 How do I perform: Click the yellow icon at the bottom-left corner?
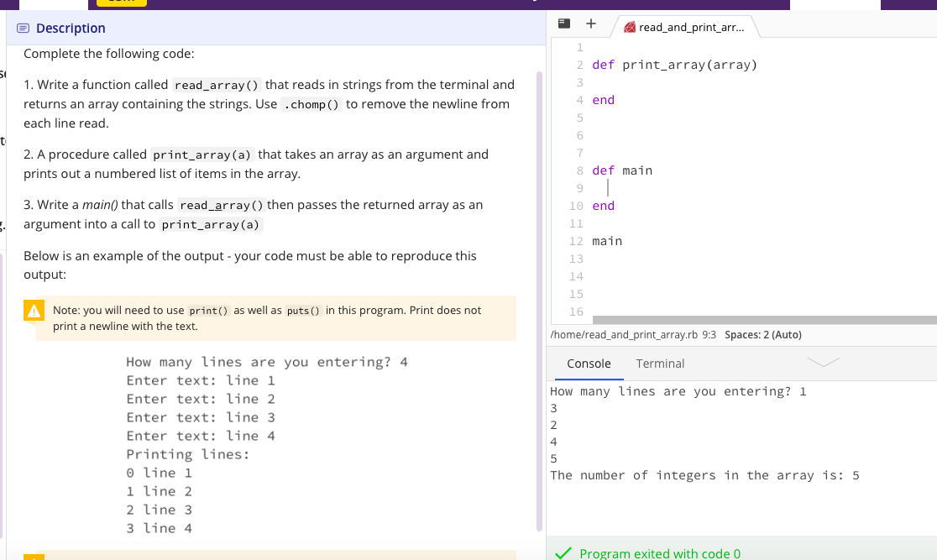[34, 556]
